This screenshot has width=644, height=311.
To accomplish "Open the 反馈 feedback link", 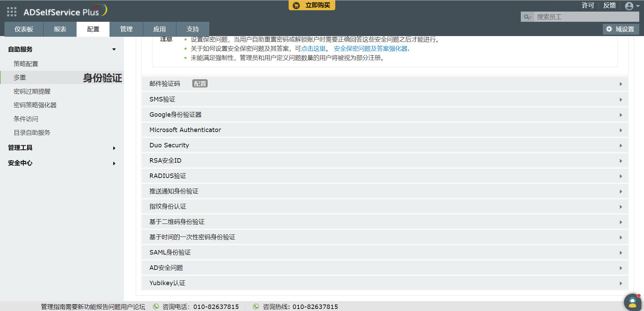I will click(610, 5).
